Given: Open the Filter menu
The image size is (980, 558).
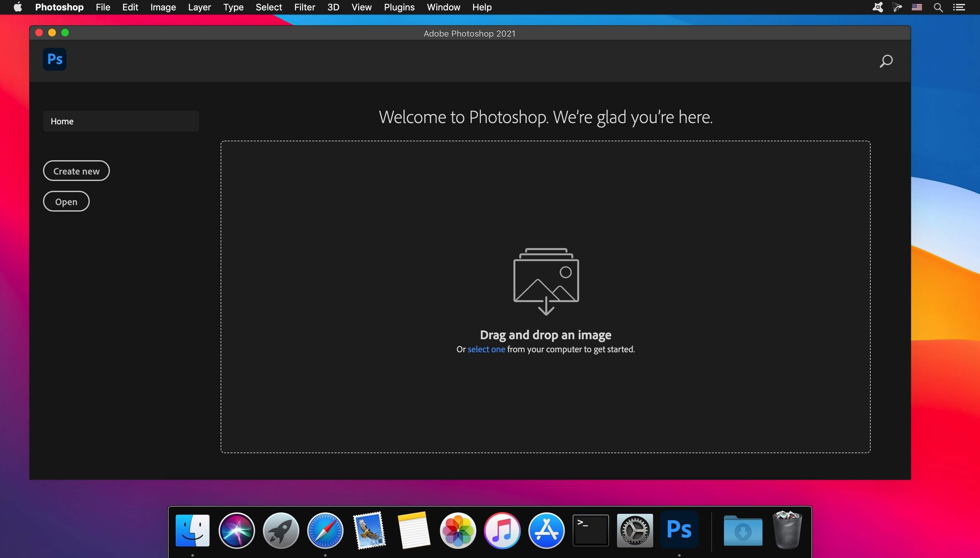Looking at the screenshot, I should click(x=304, y=7).
